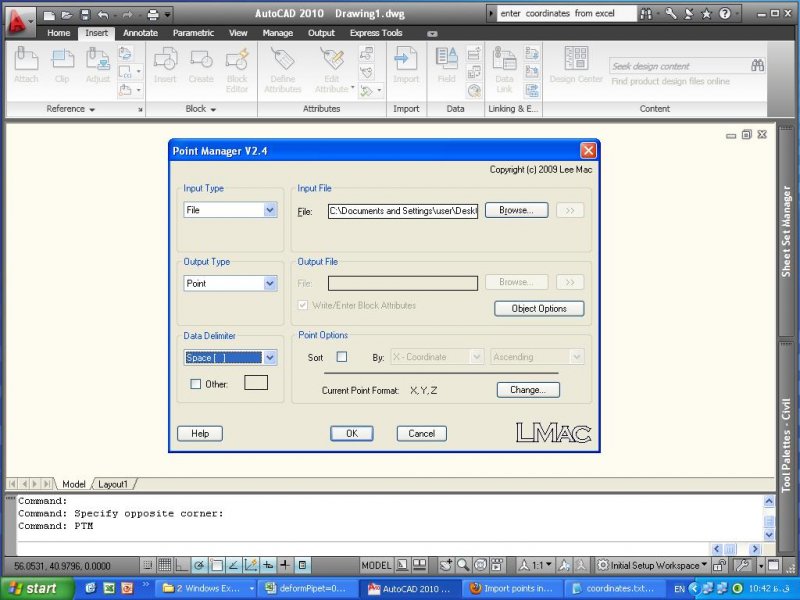Tick the Other delimiter checkbox

pyautogui.click(x=196, y=384)
